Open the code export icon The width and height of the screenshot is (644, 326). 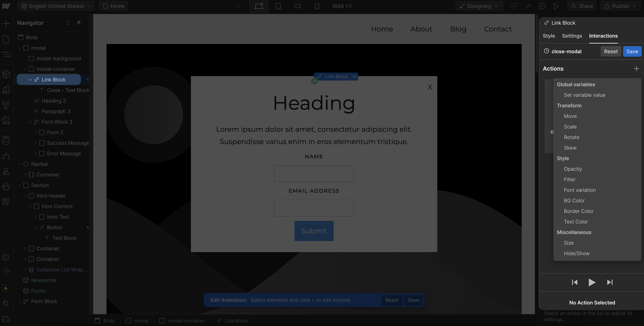528,6
